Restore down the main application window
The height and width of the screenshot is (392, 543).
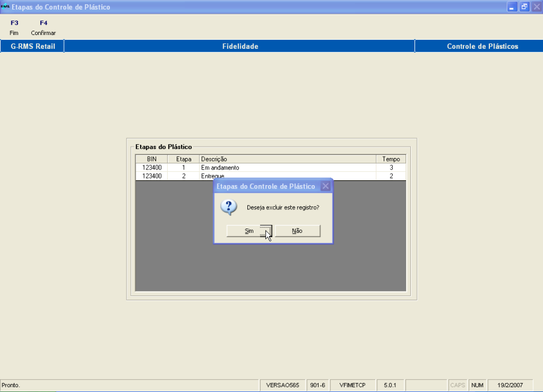(524, 7)
